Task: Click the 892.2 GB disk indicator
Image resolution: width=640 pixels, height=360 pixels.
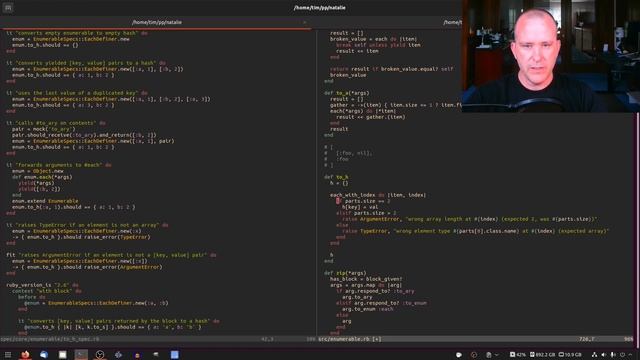Action: (542, 355)
